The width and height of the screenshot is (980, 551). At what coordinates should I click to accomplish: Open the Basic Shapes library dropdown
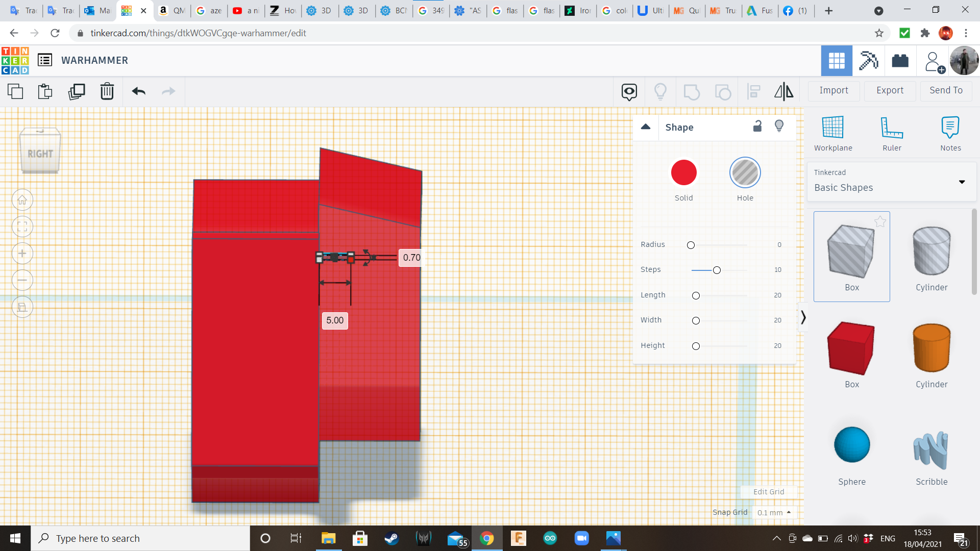point(962,182)
